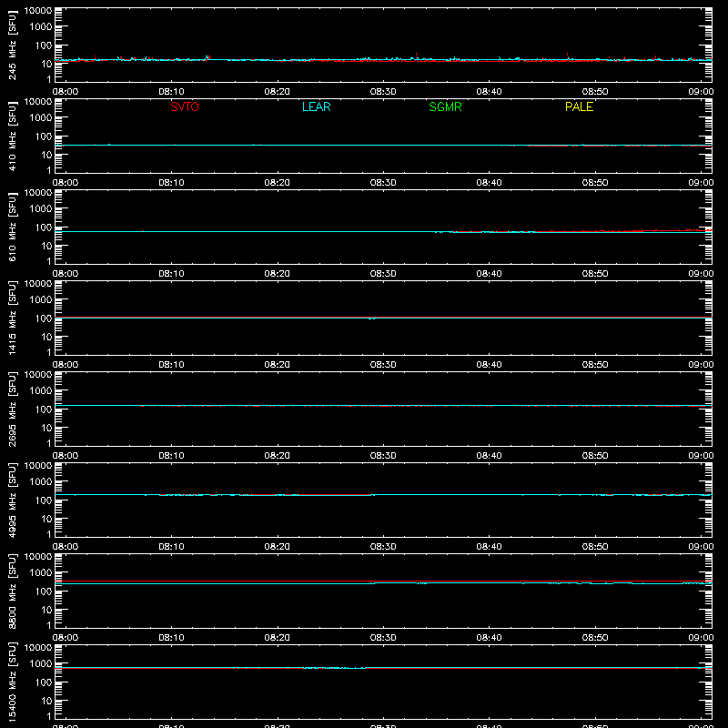Image resolution: width=728 pixels, height=728 pixels.
Task: Click the green SGMR legend label
Action: point(445,106)
